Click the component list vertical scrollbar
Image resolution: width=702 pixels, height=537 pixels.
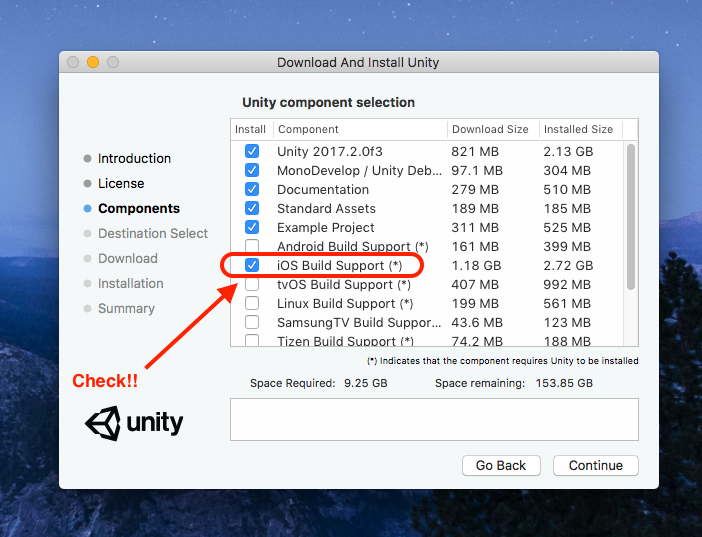[631, 217]
